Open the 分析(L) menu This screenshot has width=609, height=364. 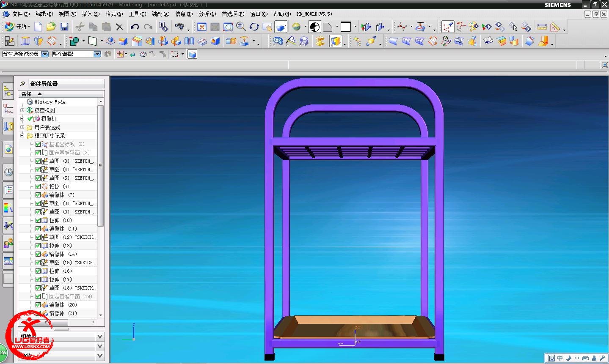207,14
